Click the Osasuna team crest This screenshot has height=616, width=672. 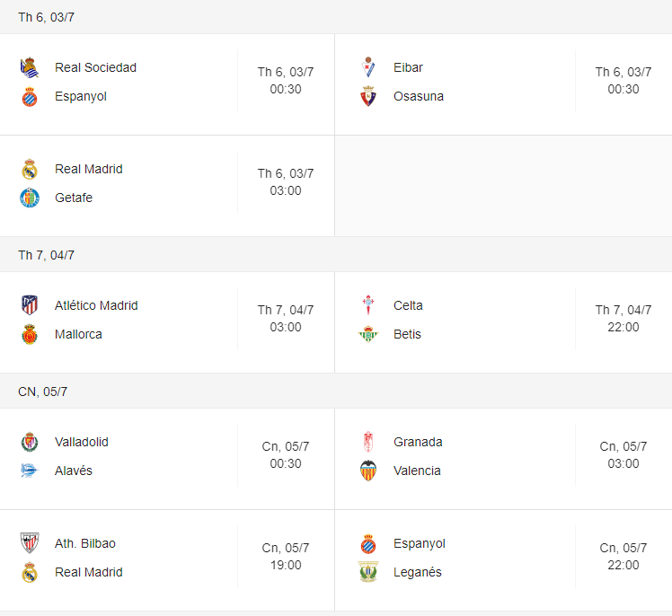(368, 96)
